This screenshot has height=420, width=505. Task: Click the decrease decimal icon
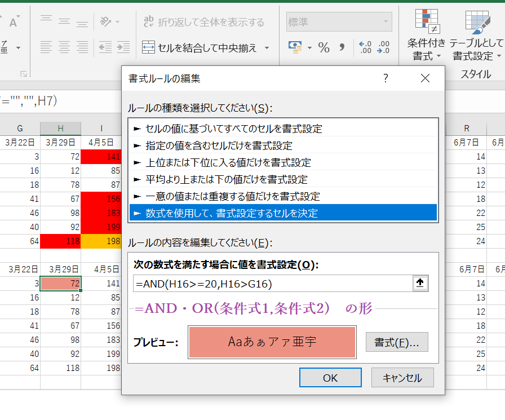(383, 47)
